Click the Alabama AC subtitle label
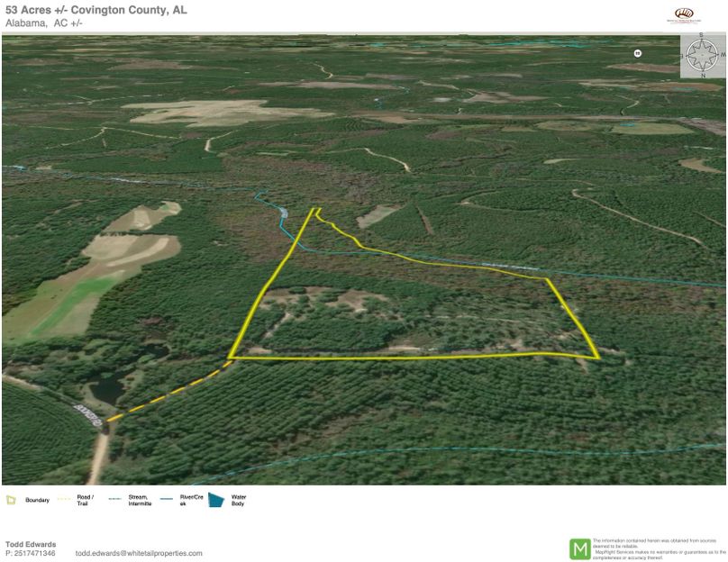 42,23
